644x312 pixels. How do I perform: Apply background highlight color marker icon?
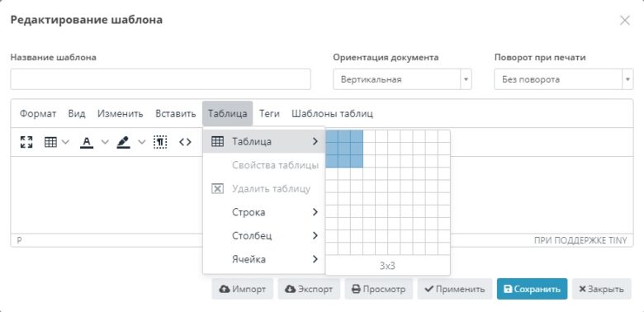pos(123,142)
